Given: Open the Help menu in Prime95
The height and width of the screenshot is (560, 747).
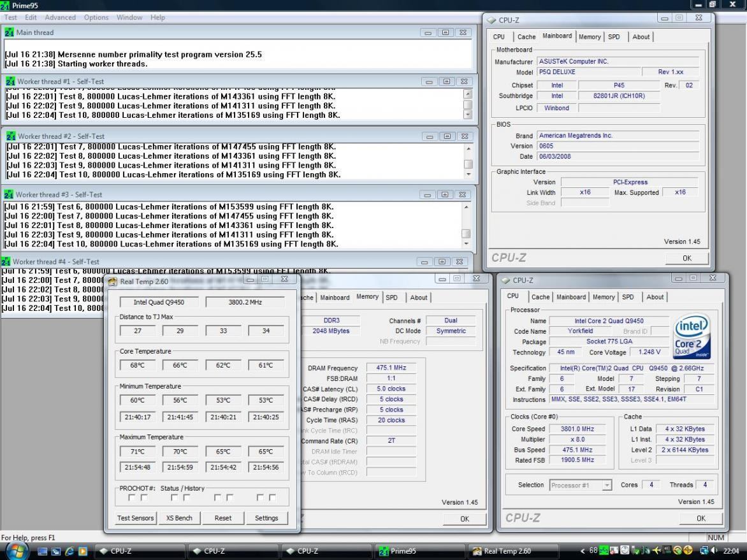Looking at the screenshot, I should [157, 17].
